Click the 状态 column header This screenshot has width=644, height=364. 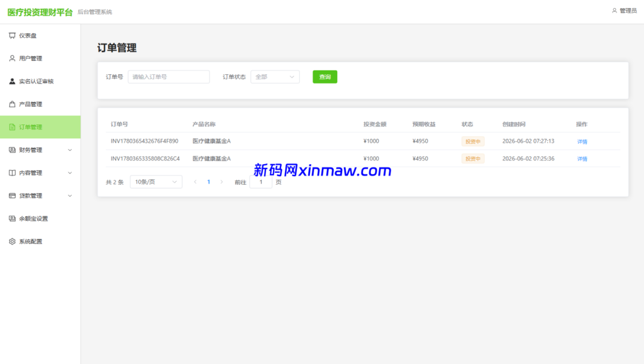point(467,124)
